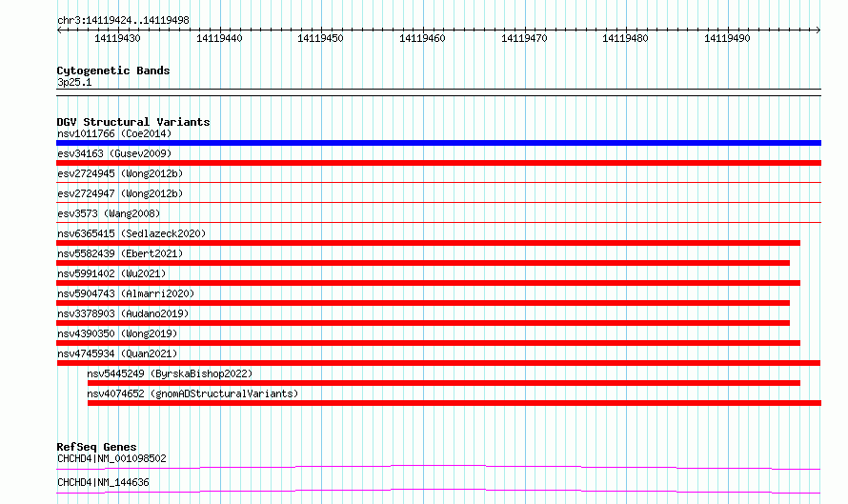848x504 pixels.
Task: Click ruler position 14119470
Action: click(524, 38)
